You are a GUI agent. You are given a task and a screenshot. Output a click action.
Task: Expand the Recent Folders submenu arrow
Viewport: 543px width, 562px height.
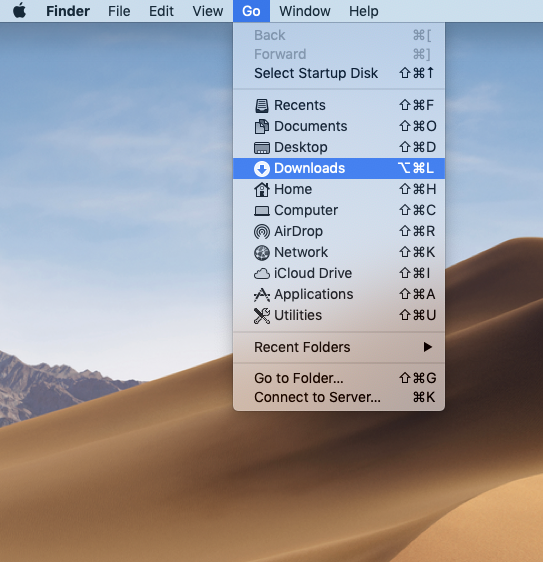pyautogui.click(x=427, y=347)
